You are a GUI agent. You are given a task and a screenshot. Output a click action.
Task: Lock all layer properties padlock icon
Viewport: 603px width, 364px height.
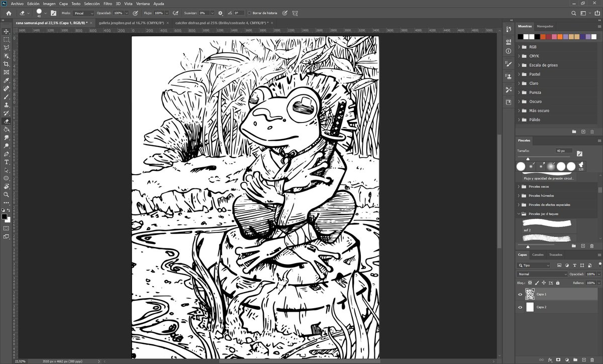(558, 283)
